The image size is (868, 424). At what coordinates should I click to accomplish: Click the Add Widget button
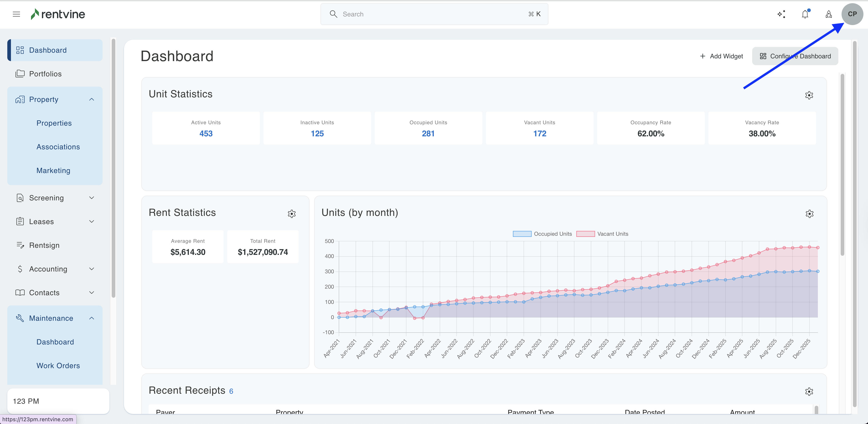tap(721, 56)
